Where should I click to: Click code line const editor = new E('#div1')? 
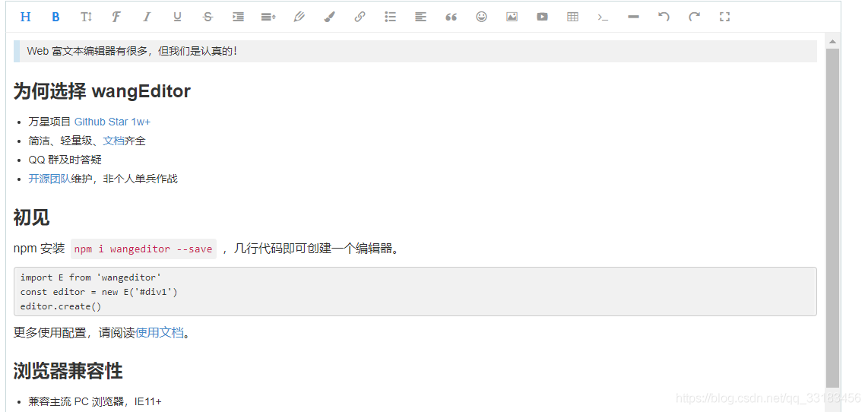(99, 292)
